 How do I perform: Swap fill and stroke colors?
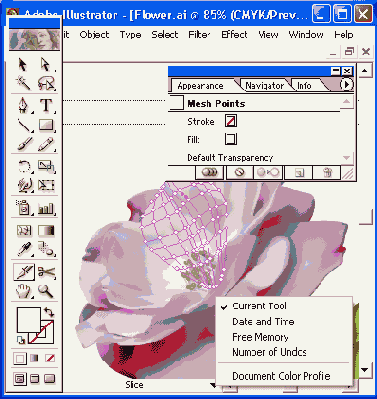[49, 312]
